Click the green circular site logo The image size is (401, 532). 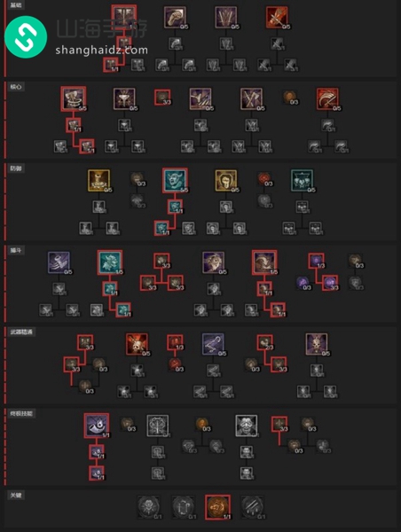tap(26, 37)
